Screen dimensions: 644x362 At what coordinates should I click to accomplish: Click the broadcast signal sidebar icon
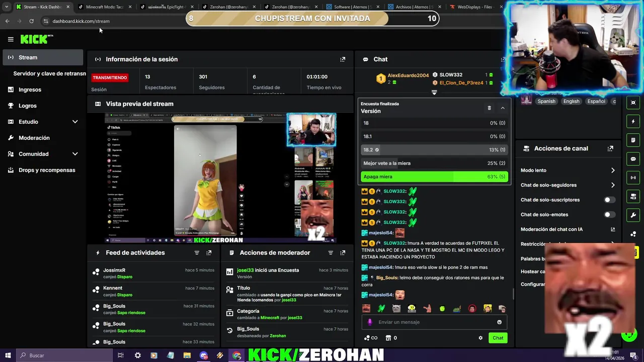[x=633, y=177]
